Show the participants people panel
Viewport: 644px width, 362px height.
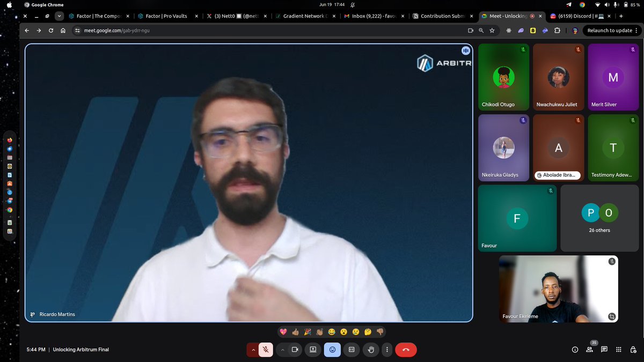(589, 350)
